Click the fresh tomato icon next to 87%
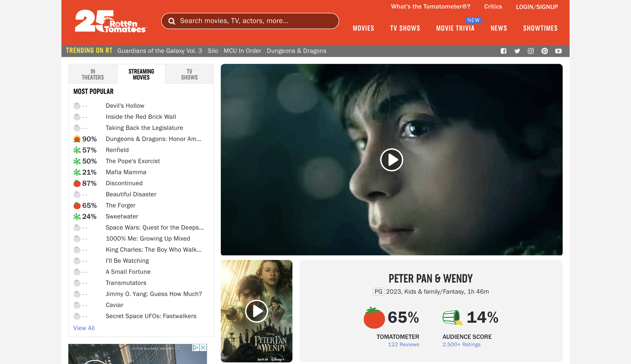 77,183
